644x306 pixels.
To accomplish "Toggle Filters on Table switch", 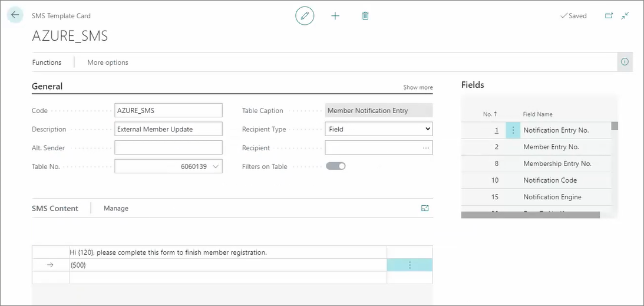I will 336,166.
